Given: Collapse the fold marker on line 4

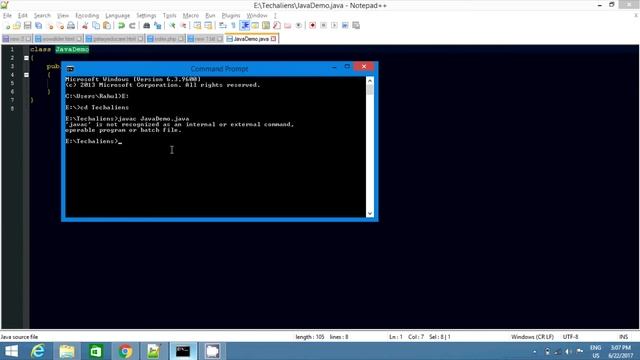Looking at the screenshot, I should click(26, 75).
